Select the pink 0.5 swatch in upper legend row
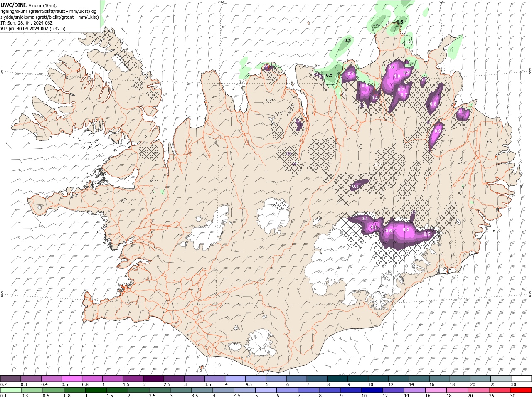This screenshot has height=399, width=532. [71, 379]
